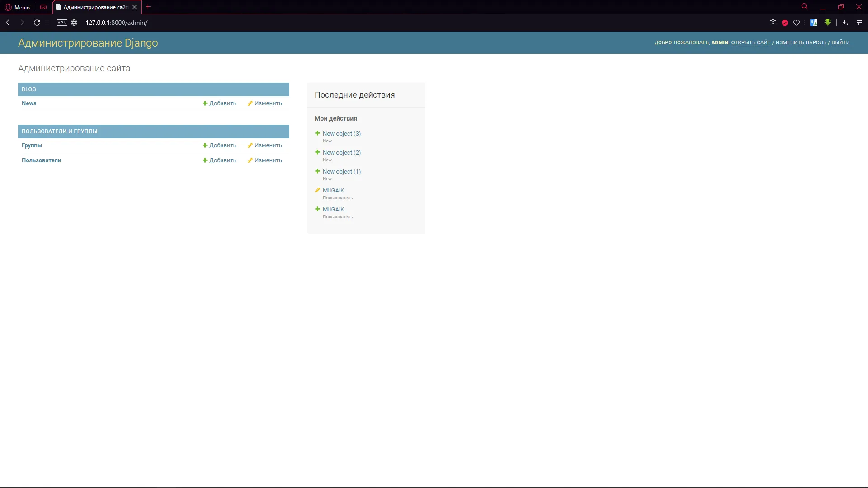868x488 pixels.
Task: Open the Opera Меню button
Action: tap(17, 7)
